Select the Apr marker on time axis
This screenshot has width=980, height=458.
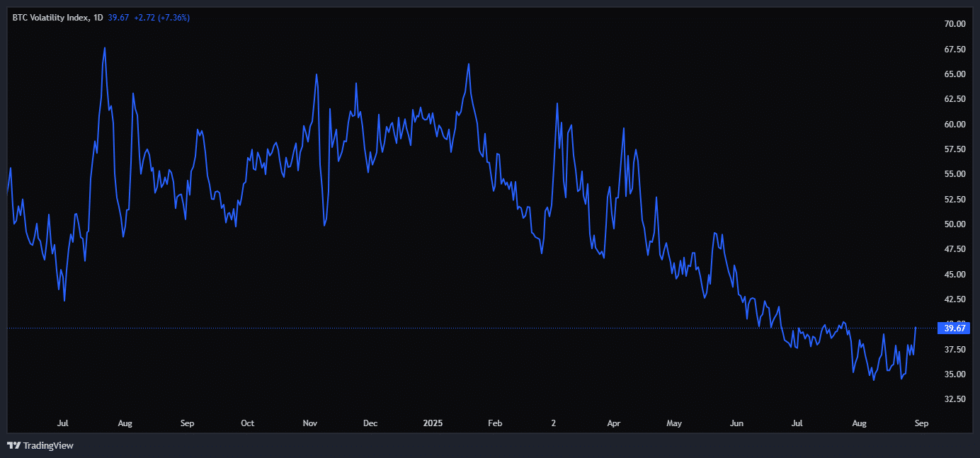point(614,423)
